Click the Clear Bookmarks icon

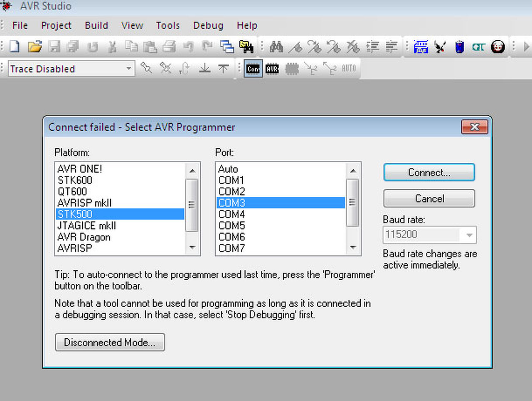pyautogui.click(x=353, y=46)
